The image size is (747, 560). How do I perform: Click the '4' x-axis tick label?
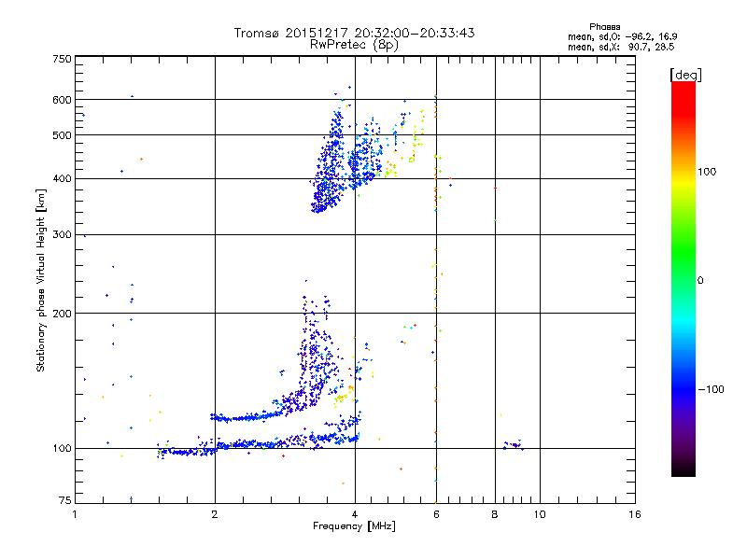(355, 514)
